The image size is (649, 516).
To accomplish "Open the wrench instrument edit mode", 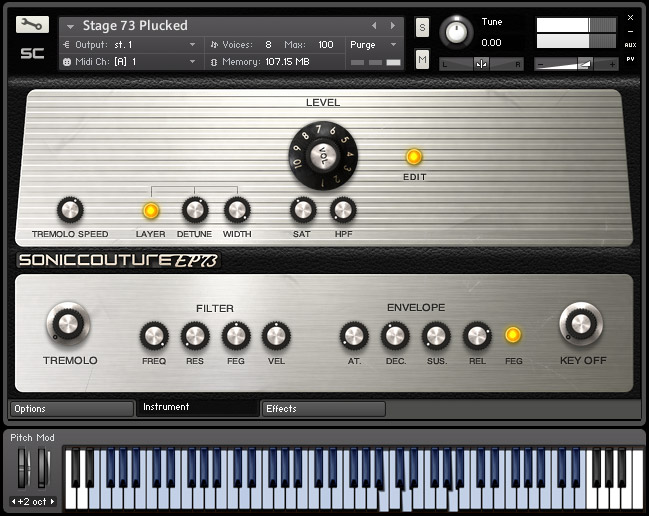I will tap(32, 25).
